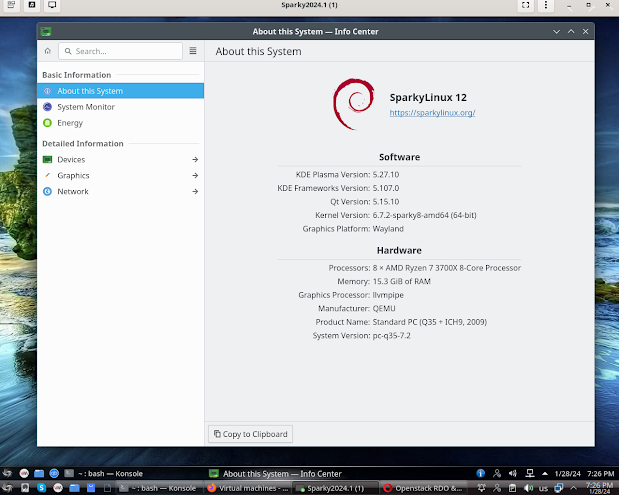The width and height of the screenshot is (619, 495).
Task: Click the wired network tray icon in inner panel
Action: (530, 473)
